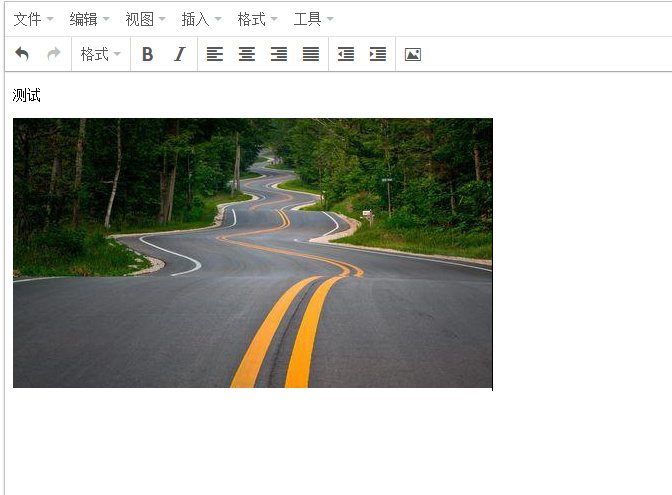Open the 视图 menu
This screenshot has width=672, height=495.
pyautogui.click(x=145, y=19)
